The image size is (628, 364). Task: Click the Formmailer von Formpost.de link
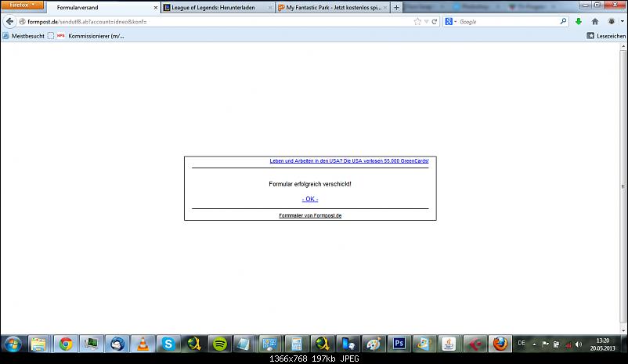coord(310,215)
